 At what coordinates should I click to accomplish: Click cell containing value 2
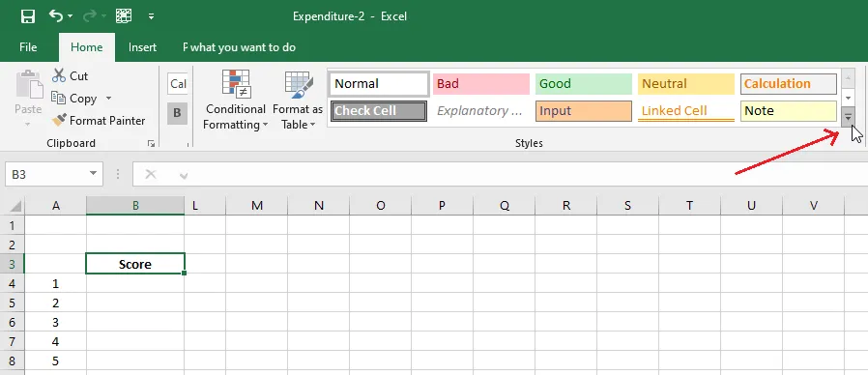(x=56, y=303)
